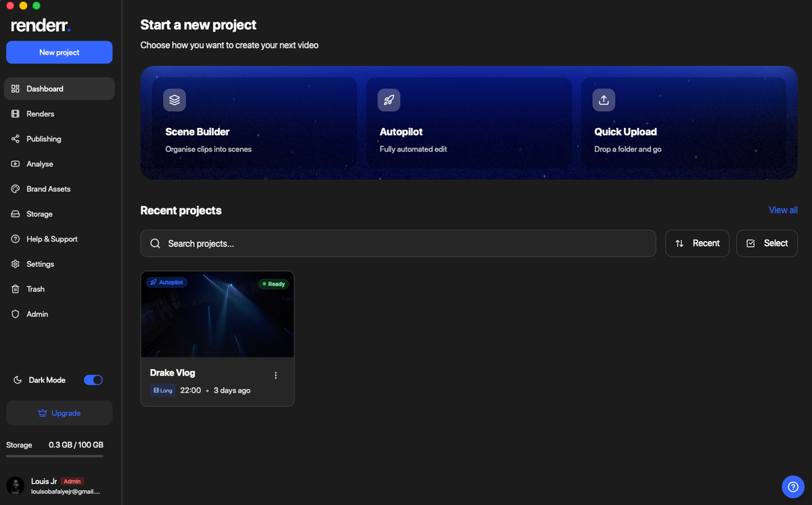Open the Drake Vlog project thumbnail
Image resolution: width=812 pixels, height=505 pixels.
point(217,315)
